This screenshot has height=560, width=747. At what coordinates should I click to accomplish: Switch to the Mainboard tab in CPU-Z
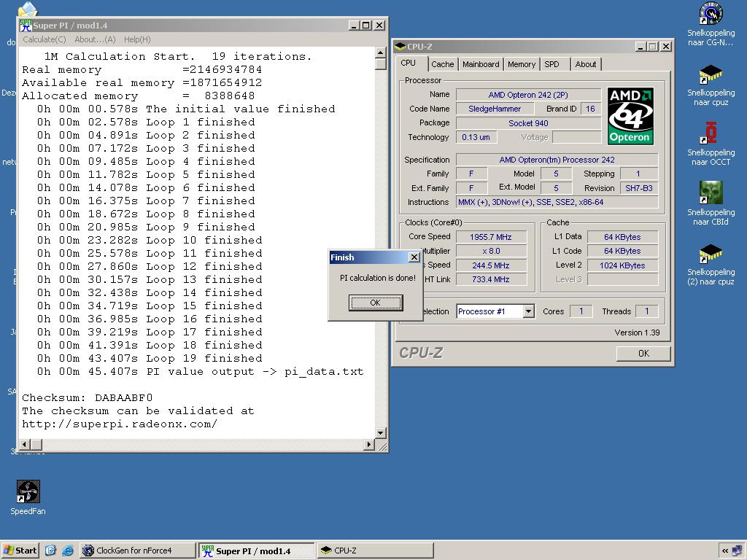(481, 64)
